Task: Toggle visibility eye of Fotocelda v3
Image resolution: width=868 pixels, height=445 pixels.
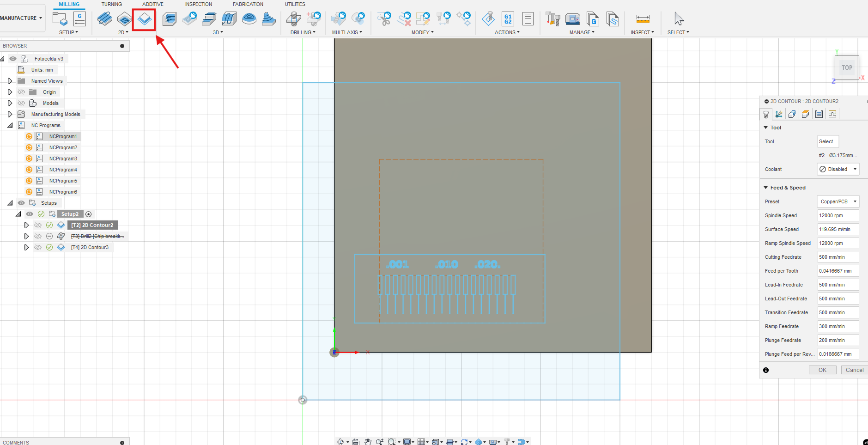Action: pyautogui.click(x=13, y=59)
